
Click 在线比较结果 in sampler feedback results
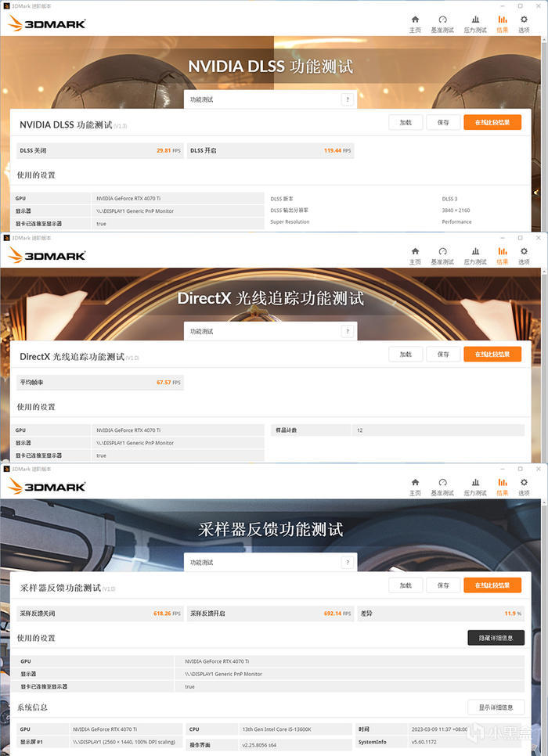492,585
